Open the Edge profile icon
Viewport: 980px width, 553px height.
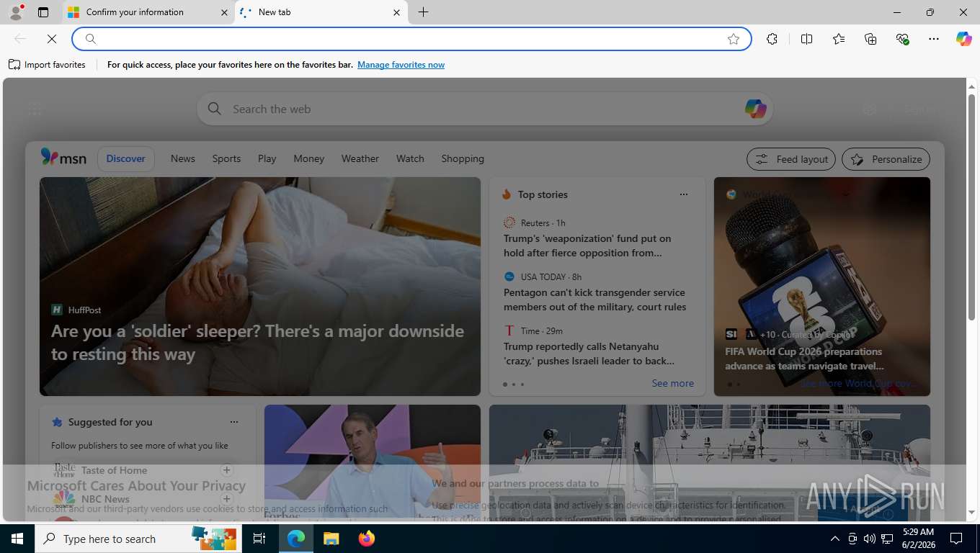coord(16,12)
